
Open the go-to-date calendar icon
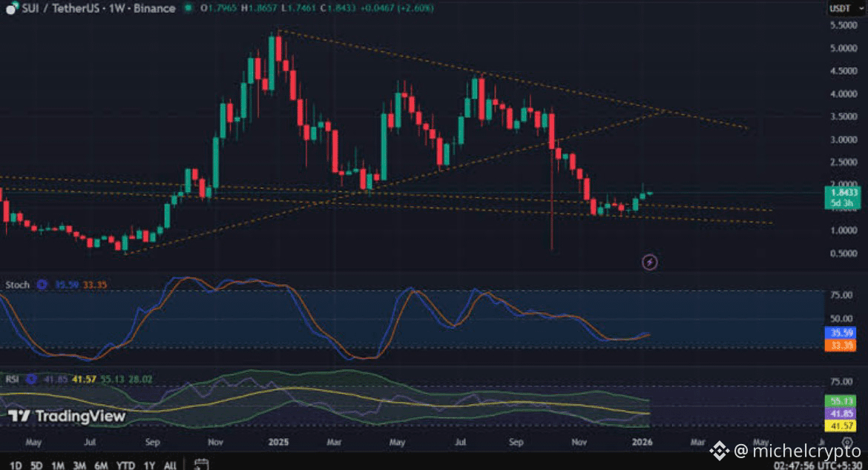coord(202,463)
